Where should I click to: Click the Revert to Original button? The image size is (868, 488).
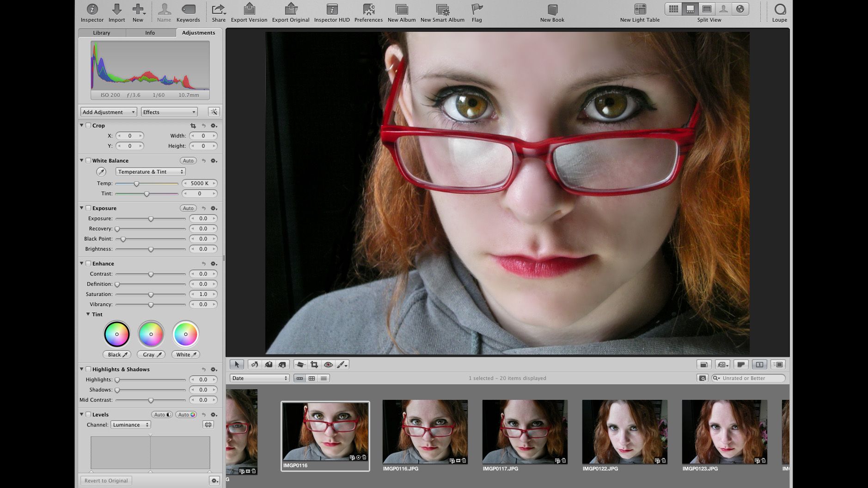coord(106,481)
